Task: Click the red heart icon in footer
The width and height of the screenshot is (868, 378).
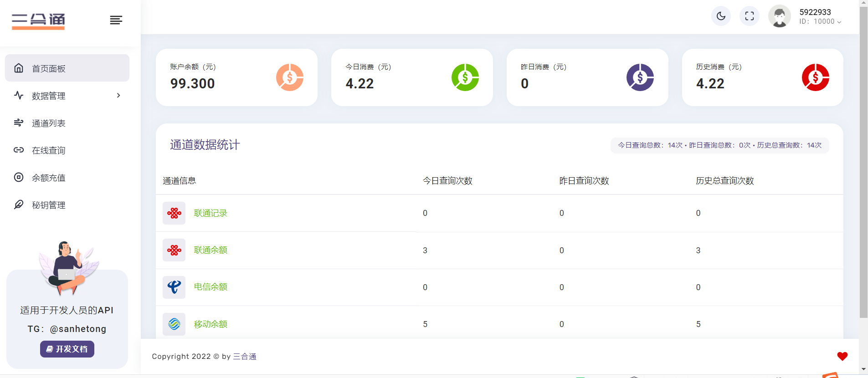Action: point(842,356)
